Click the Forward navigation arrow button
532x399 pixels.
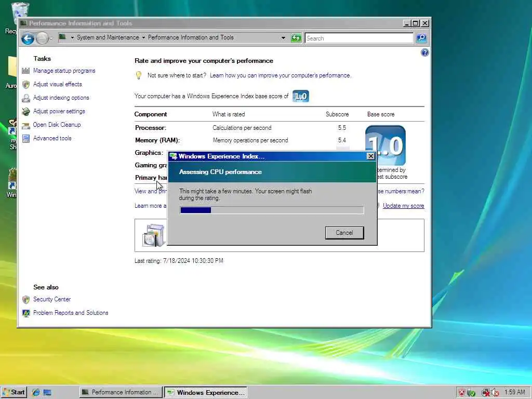42,38
